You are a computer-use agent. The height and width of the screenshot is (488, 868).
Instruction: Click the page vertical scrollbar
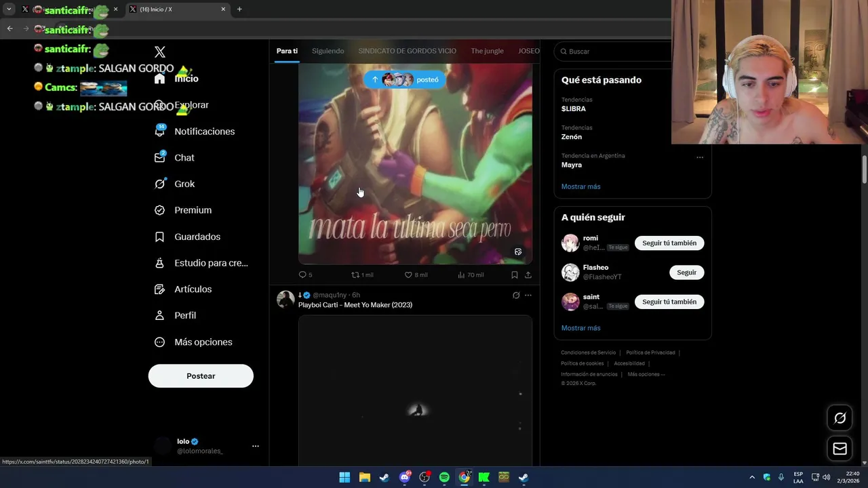pos(864,169)
